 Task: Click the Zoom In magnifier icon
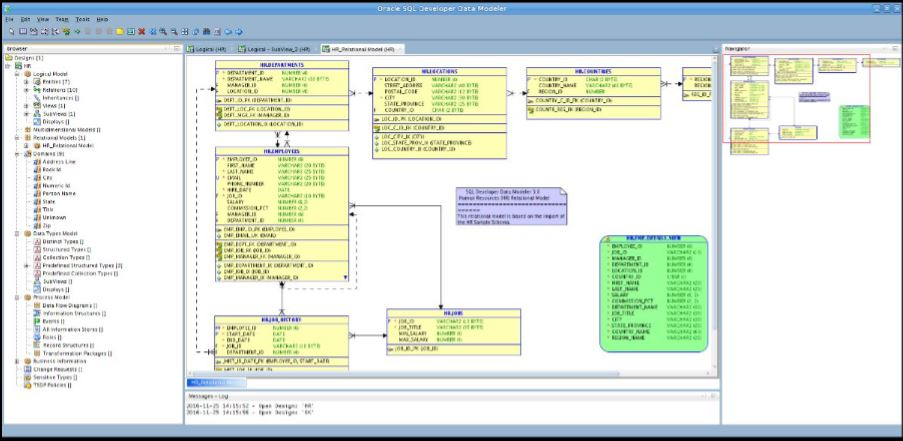(164, 32)
